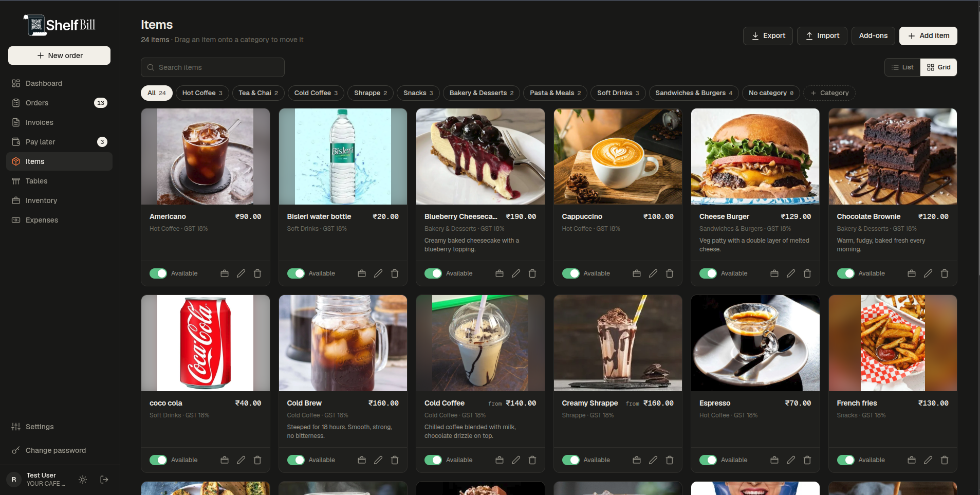Click the inventory box icon on the Cheese Burger card
Viewport: 980px width, 495px height.
(x=774, y=273)
